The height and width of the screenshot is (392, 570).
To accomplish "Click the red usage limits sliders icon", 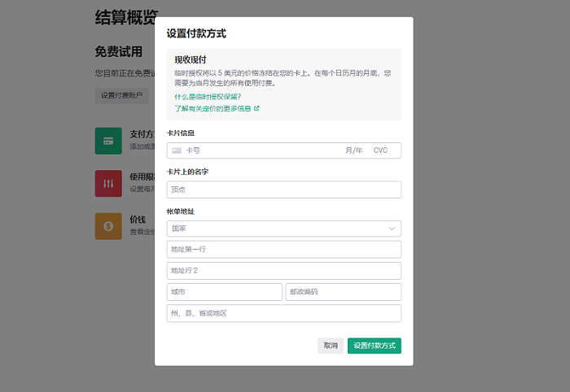I will pos(107,183).
